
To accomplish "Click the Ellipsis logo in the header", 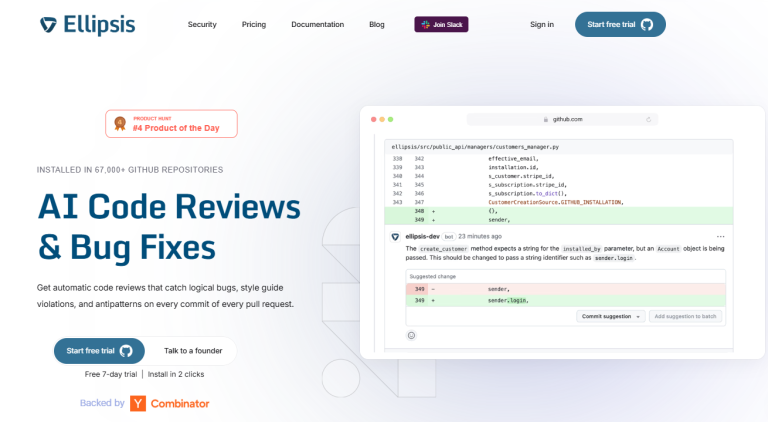I will [87, 24].
